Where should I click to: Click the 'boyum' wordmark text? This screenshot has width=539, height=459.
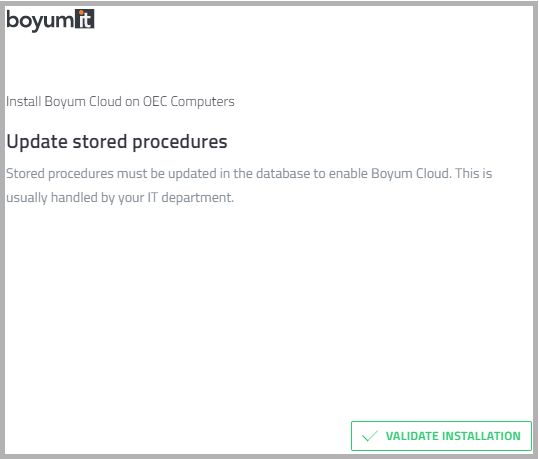pos(40,21)
